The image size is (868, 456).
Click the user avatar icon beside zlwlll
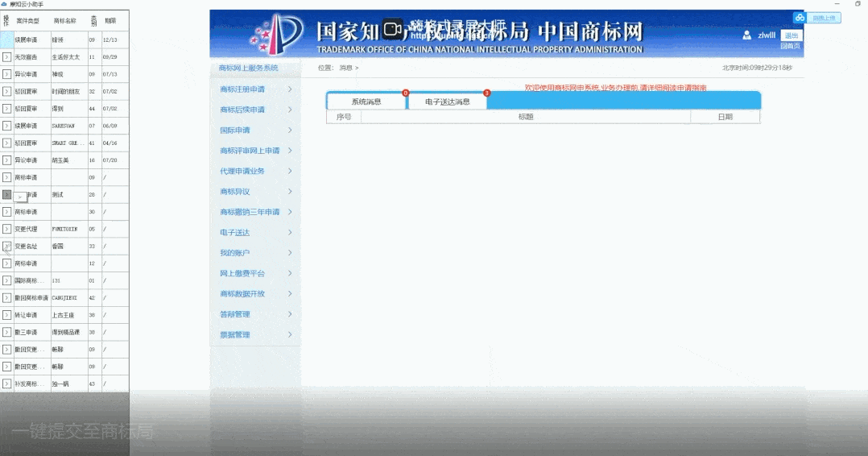[746, 35]
